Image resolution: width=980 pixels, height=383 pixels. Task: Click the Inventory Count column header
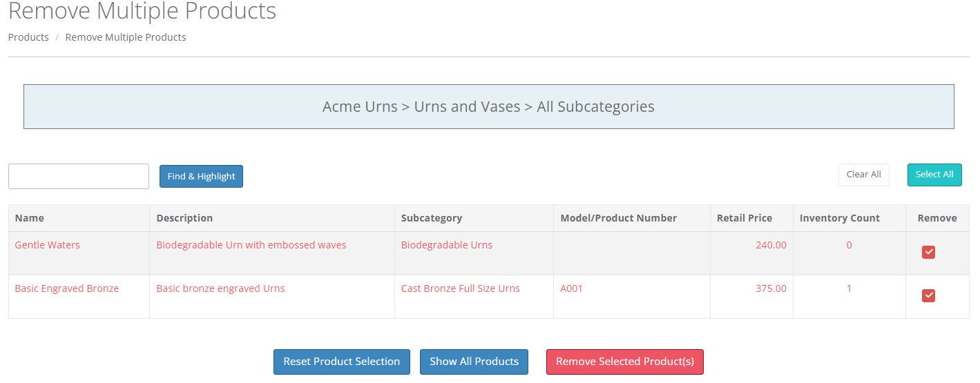point(839,218)
